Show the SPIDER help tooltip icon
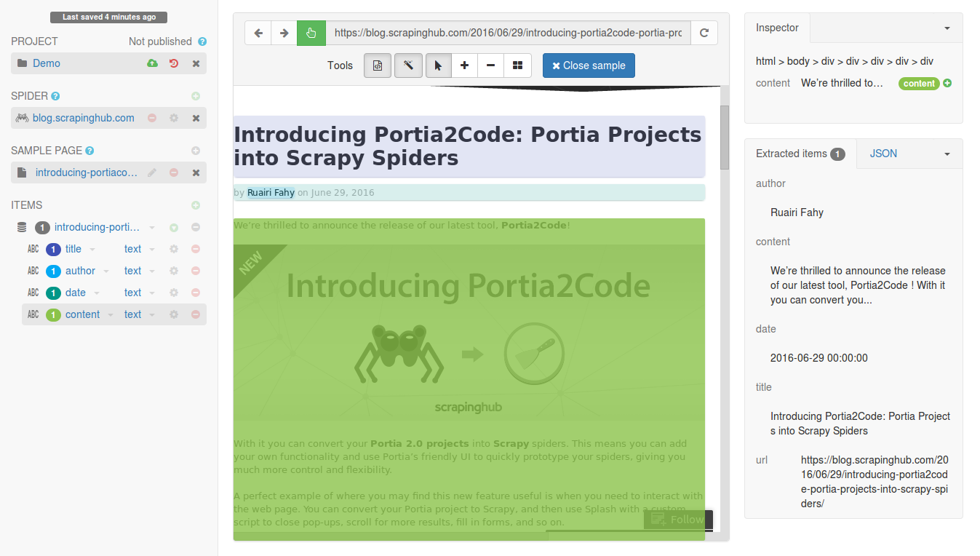The height and width of the screenshot is (556, 980). 56,96
